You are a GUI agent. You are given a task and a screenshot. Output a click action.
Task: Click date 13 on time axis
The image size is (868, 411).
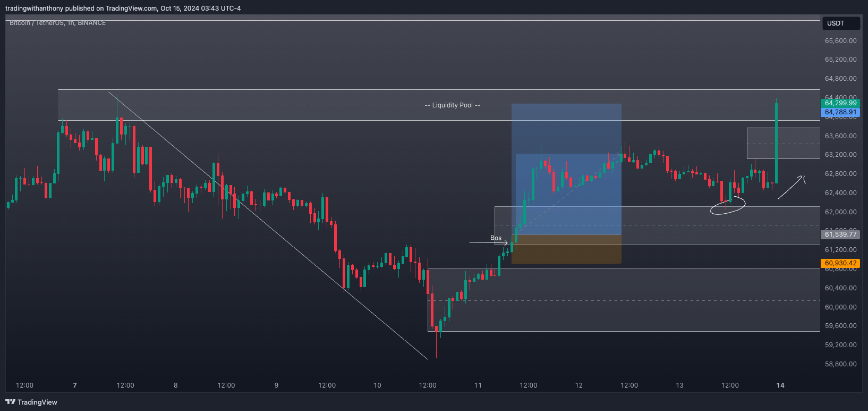[x=679, y=385]
